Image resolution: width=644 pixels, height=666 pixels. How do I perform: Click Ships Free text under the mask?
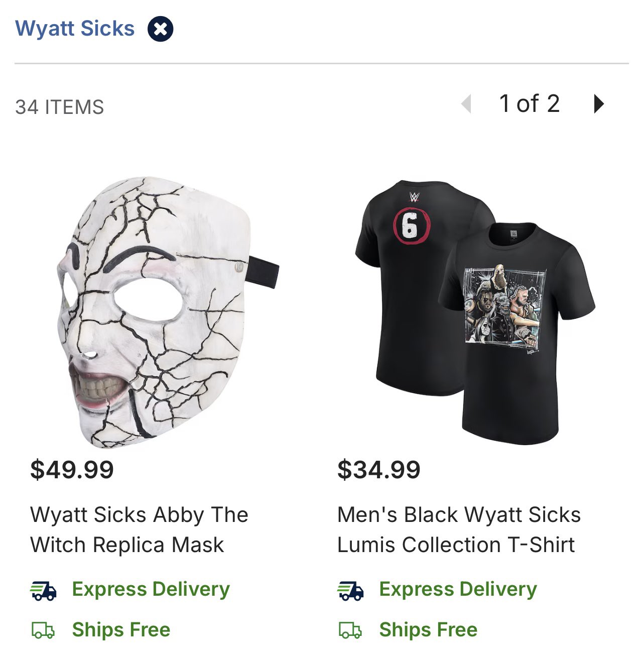tap(121, 630)
